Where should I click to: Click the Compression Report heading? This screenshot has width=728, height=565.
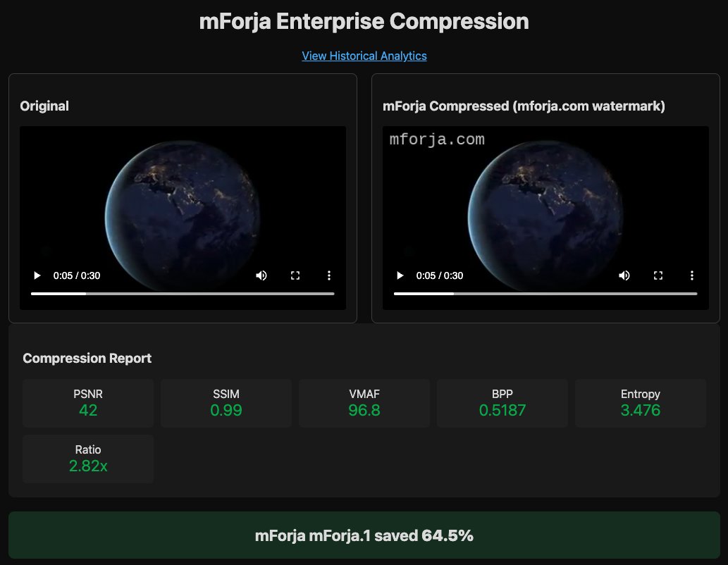[87, 359]
